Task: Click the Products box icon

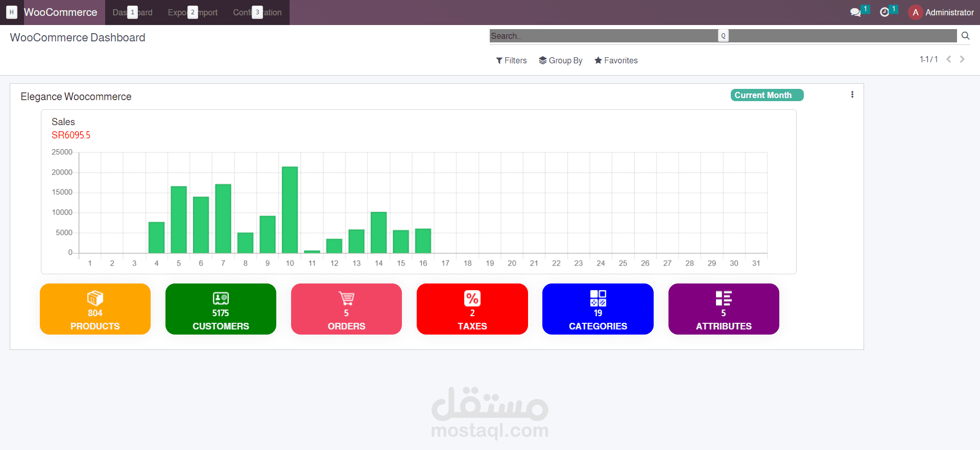Action: click(x=95, y=298)
